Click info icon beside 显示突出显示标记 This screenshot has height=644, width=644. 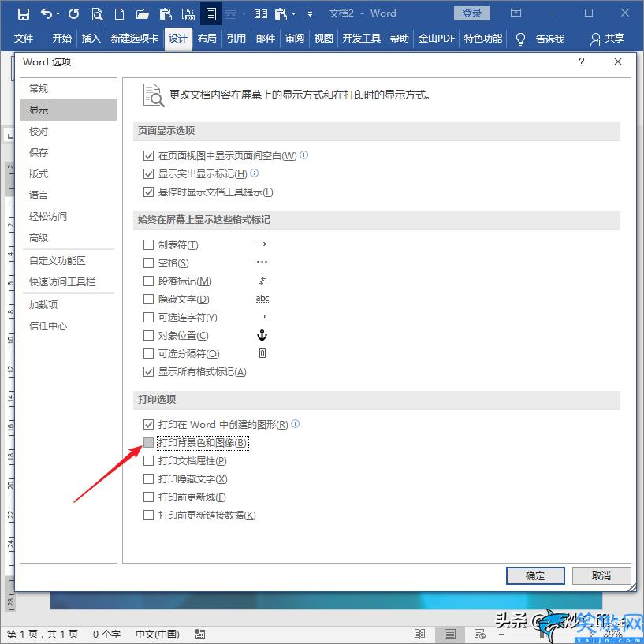[x=255, y=173]
